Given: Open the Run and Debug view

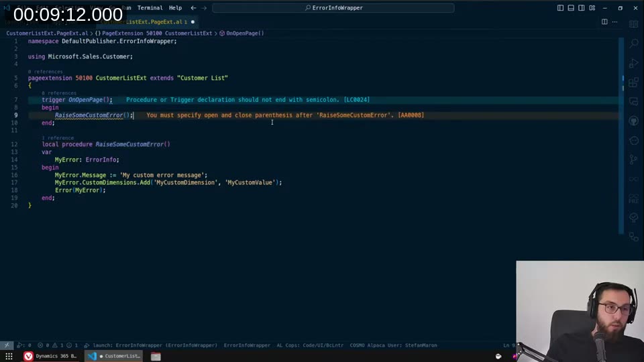Looking at the screenshot, I should pyautogui.click(x=634, y=63).
